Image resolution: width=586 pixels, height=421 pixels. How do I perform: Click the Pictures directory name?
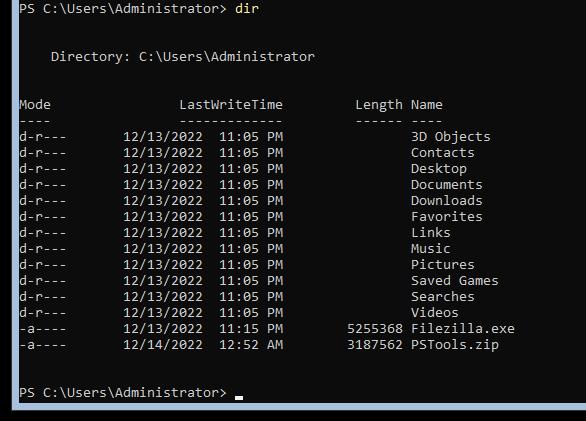(442, 265)
